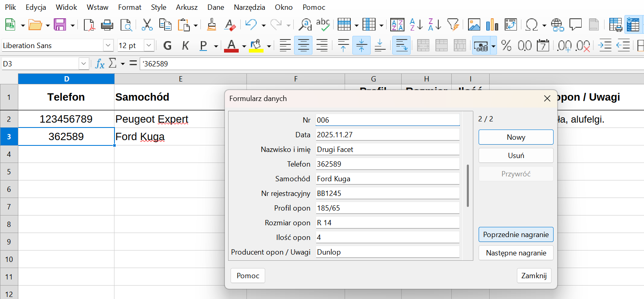Sort ascending A to Z
This screenshot has width=644, height=299.
tap(416, 25)
